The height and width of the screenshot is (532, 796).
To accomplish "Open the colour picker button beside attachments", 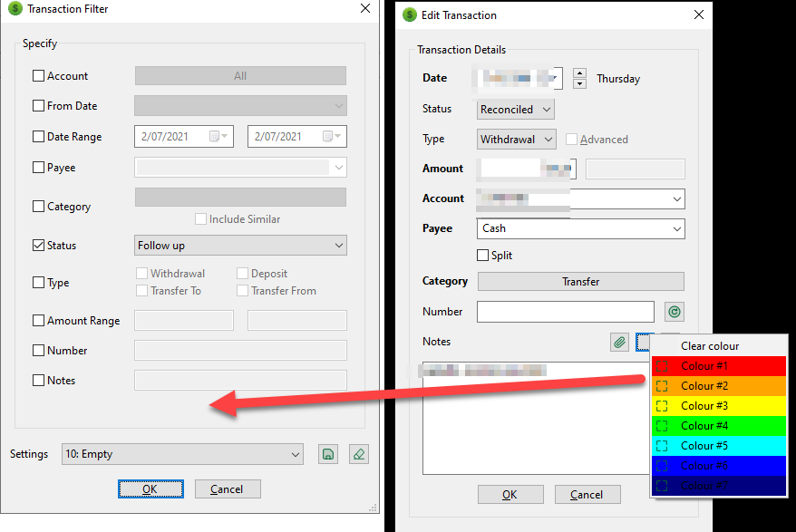I will point(643,343).
